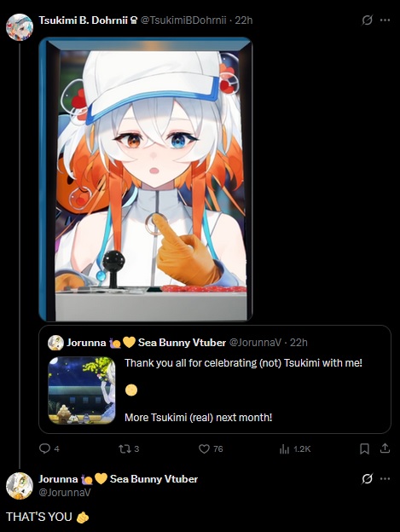400x532 pixels.
Task: Open reply comments on Tsukimi's post
Action: click(49, 448)
